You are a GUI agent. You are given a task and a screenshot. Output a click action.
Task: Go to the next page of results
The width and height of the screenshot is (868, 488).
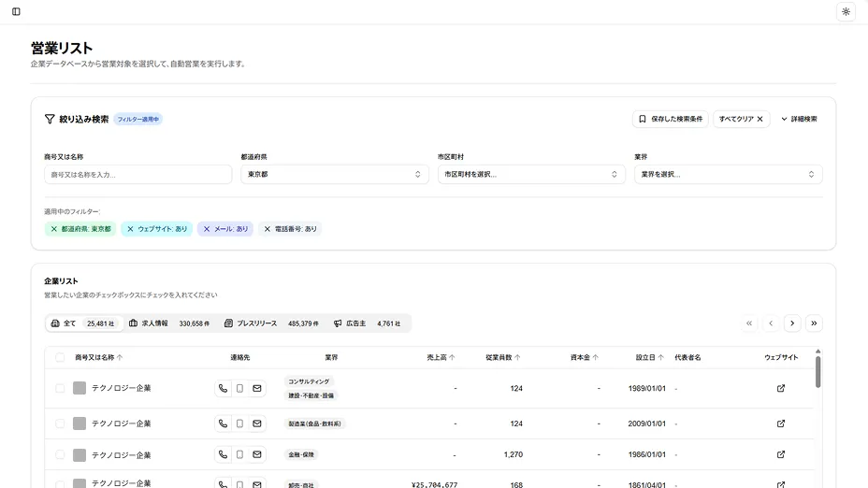tap(792, 323)
